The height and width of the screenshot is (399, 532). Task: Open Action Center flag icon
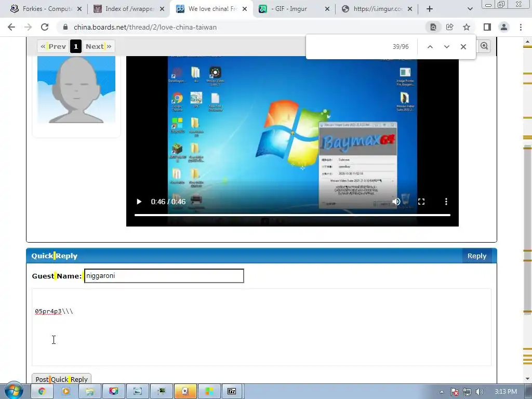point(455,392)
